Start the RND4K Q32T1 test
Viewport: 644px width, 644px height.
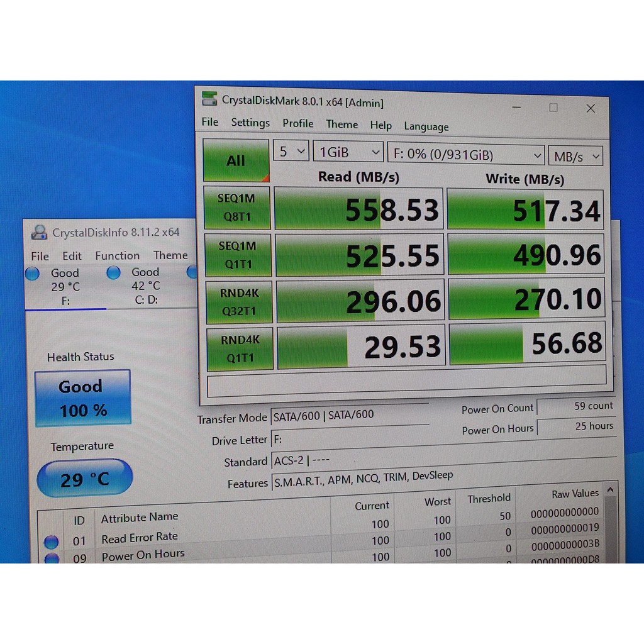239,302
